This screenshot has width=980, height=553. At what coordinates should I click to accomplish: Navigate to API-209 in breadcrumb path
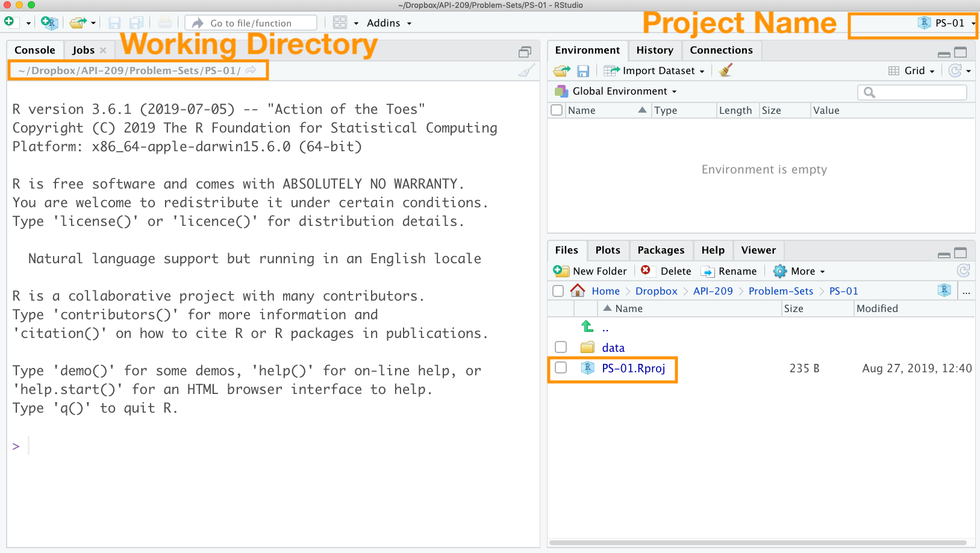713,291
